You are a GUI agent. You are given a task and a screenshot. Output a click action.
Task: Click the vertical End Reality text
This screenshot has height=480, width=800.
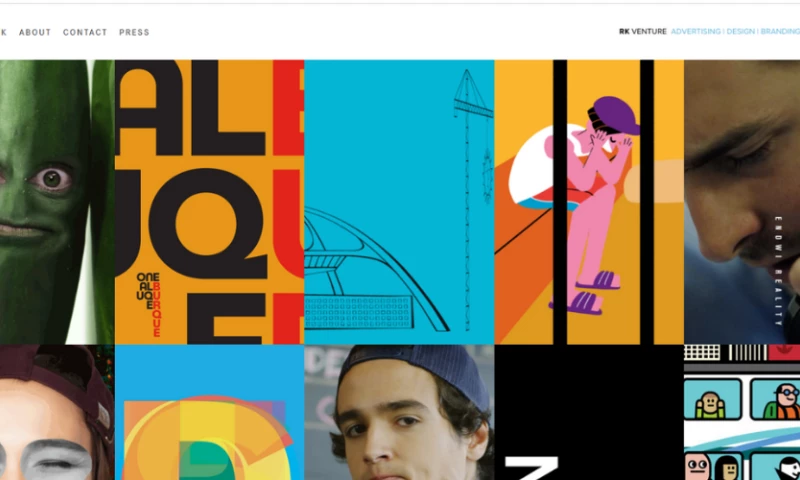tap(778, 271)
